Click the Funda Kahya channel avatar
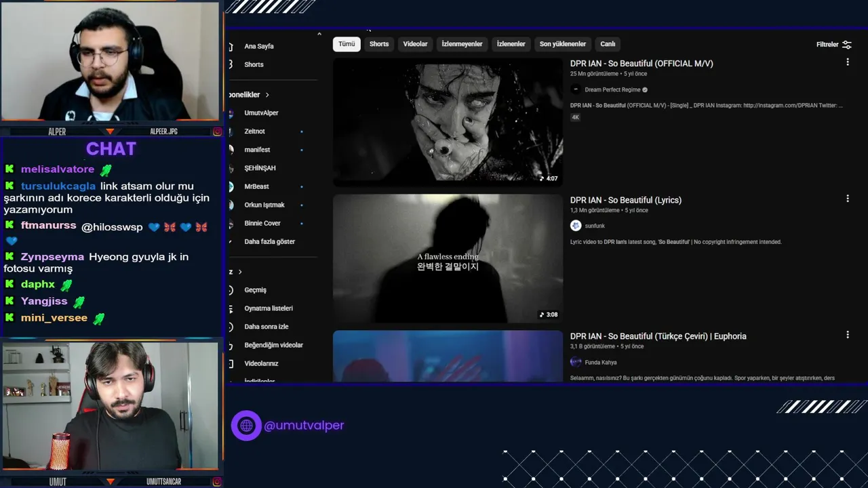Screen dimensions: 868x488 click(x=576, y=362)
